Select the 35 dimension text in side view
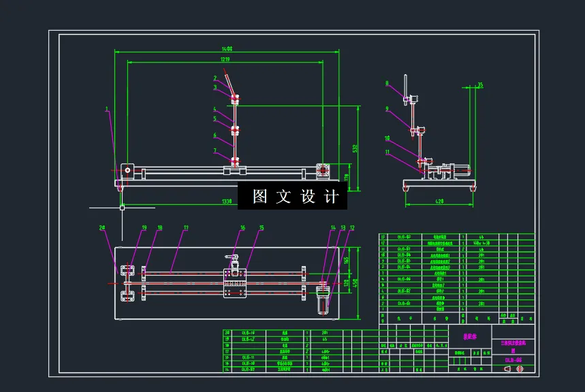This screenshot has height=392, width=585. pyautogui.click(x=480, y=85)
